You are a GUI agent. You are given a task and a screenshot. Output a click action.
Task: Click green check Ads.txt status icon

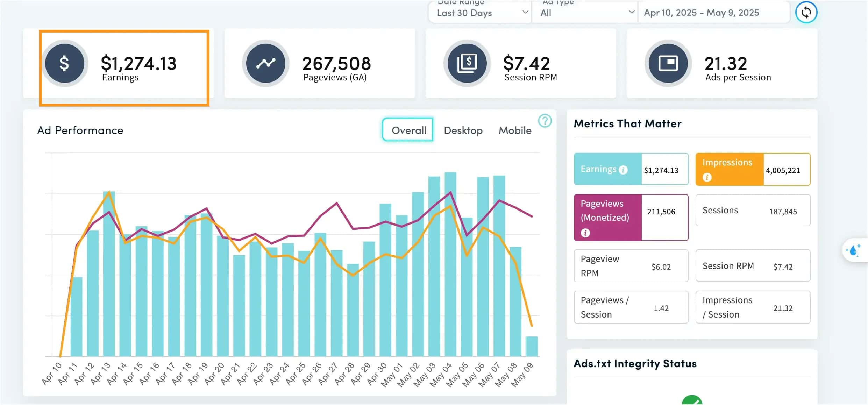point(692,400)
